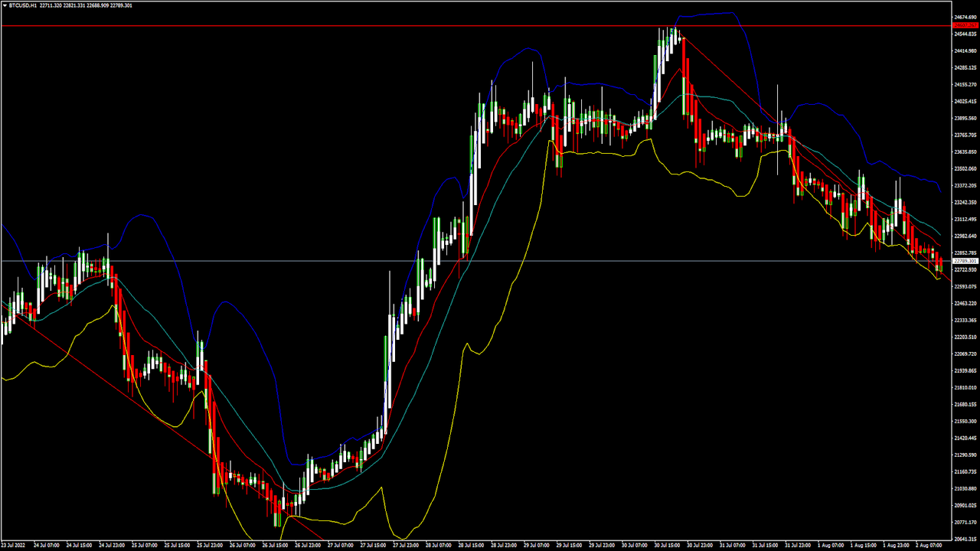Click the 24025.415 price axis label
Screen dimensions: 980x551
[x=965, y=101]
